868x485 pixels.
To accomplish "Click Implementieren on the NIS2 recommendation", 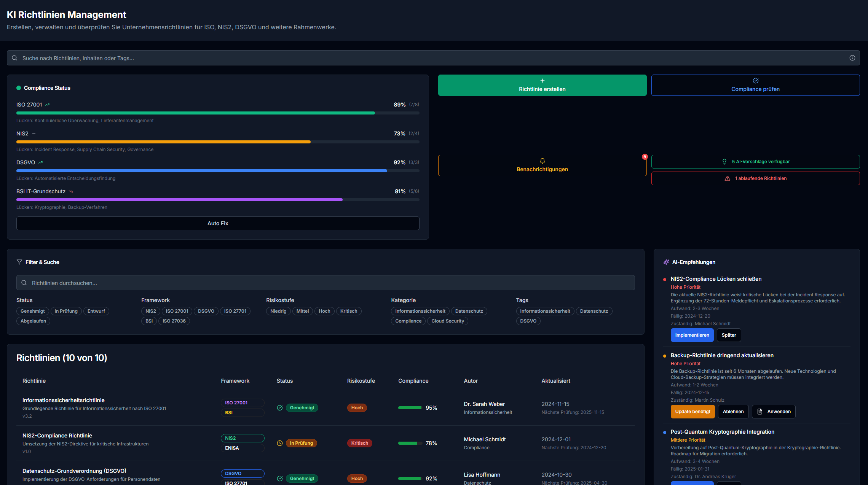I will point(692,335).
